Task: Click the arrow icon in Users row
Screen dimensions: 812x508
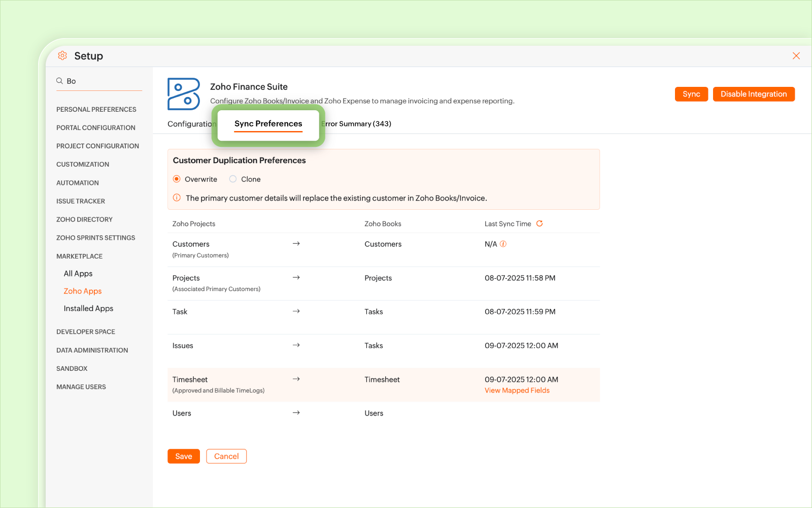Action: pos(296,412)
